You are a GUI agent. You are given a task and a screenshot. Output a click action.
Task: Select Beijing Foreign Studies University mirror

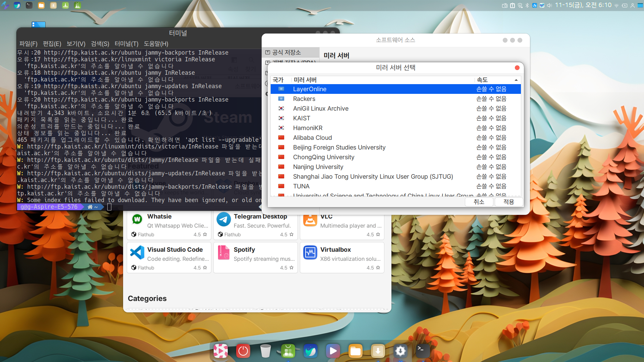(x=396, y=147)
